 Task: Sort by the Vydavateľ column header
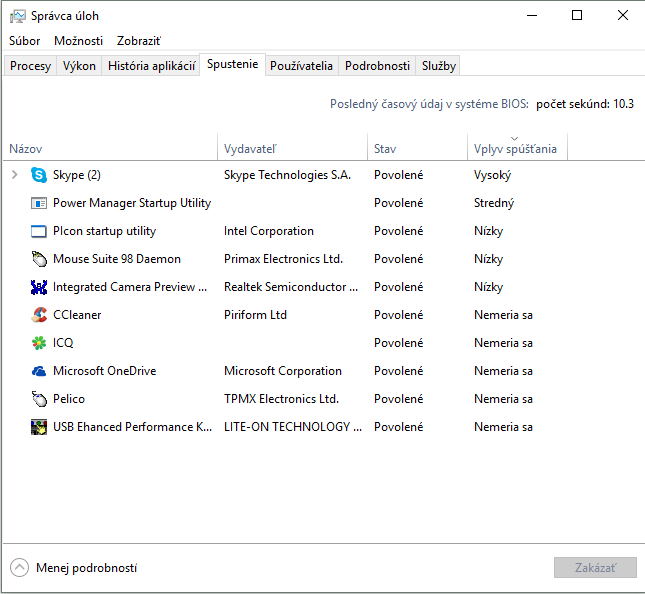pos(292,148)
